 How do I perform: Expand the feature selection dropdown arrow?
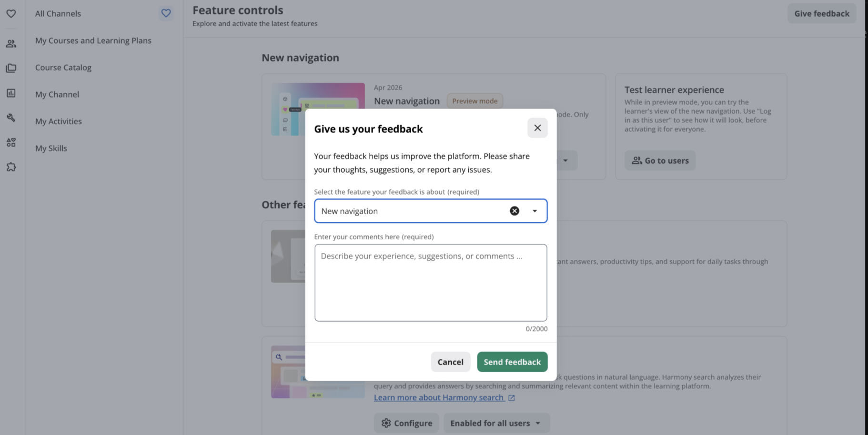click(535, 211)
